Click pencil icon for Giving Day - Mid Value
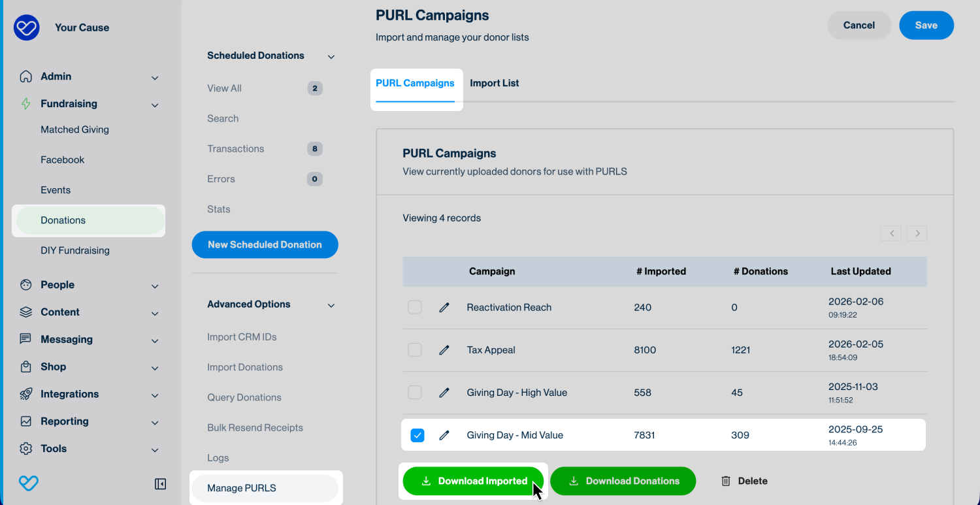The image size is (980, 505). [x=444, y=435]
